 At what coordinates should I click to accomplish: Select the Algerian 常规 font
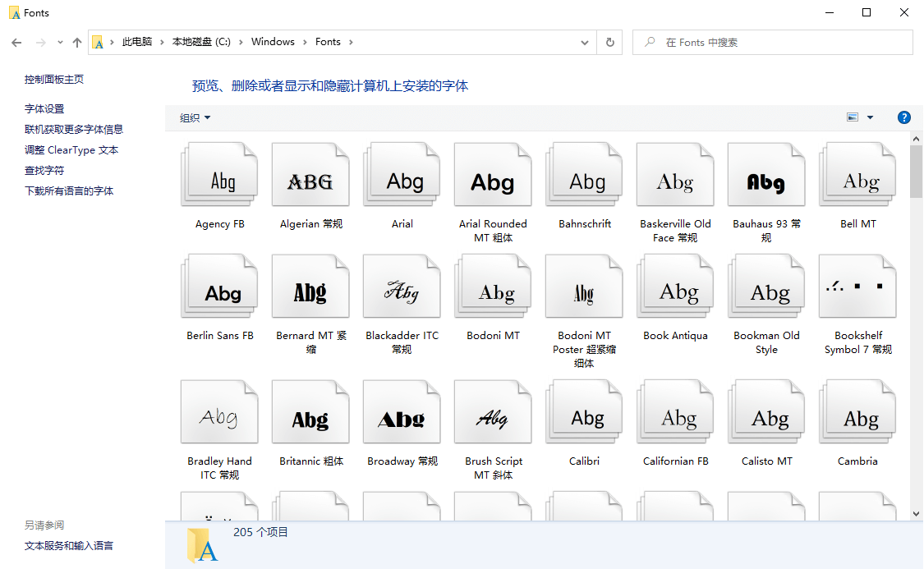tap(310, 174)
